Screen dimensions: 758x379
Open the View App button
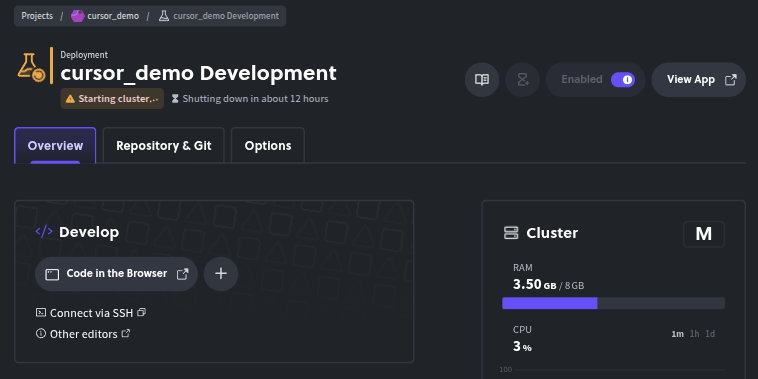pos(699,80)
